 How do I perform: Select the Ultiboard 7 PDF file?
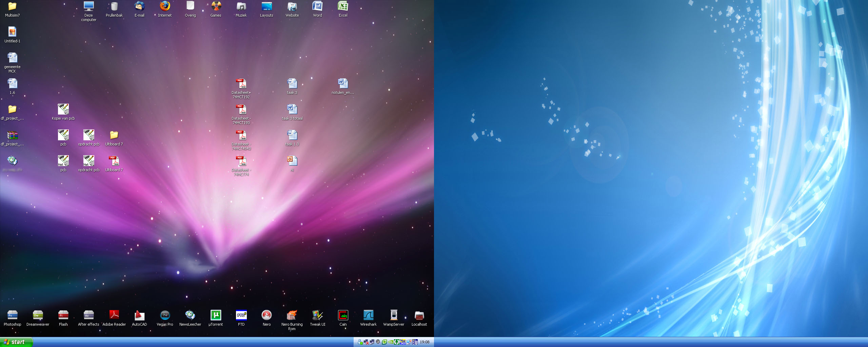114,164
